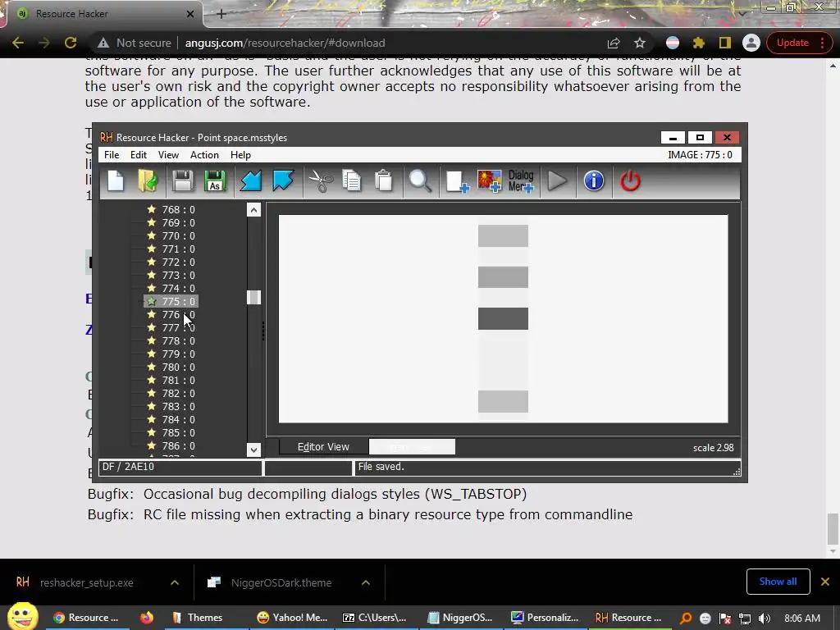840x630 pixels.
Task: Open the Help menu
Action: [240, 155]
